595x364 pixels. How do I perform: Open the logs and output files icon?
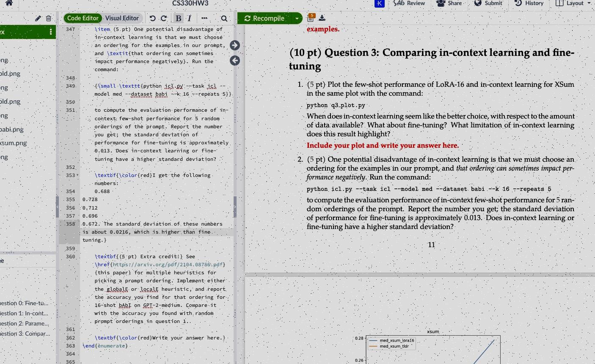[x=311, y=18]
